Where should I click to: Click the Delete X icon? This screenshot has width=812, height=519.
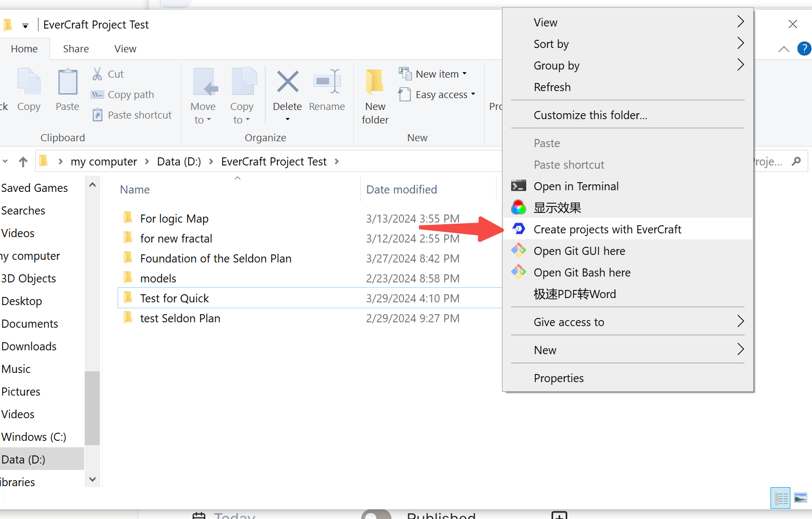(x=288, y=82)
